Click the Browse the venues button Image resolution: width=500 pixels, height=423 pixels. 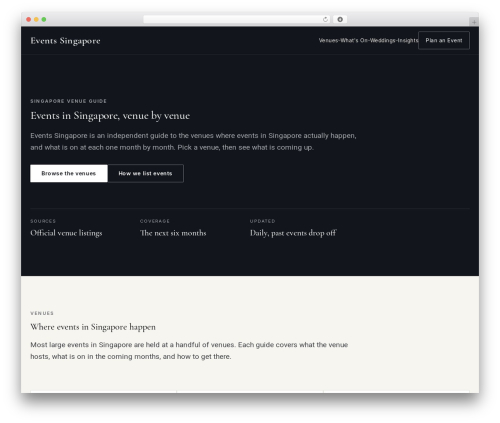click(69, 173)
